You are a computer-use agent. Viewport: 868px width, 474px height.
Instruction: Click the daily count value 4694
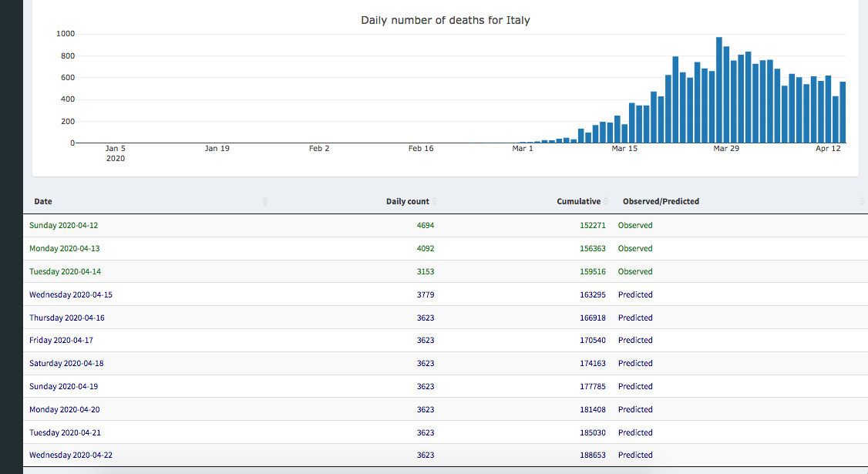tap(426, 226)
